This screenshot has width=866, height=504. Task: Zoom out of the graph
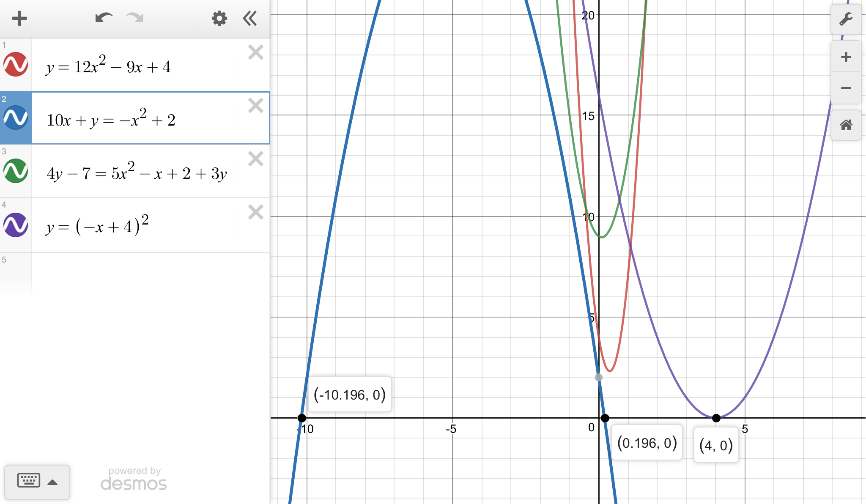[846, 88]
